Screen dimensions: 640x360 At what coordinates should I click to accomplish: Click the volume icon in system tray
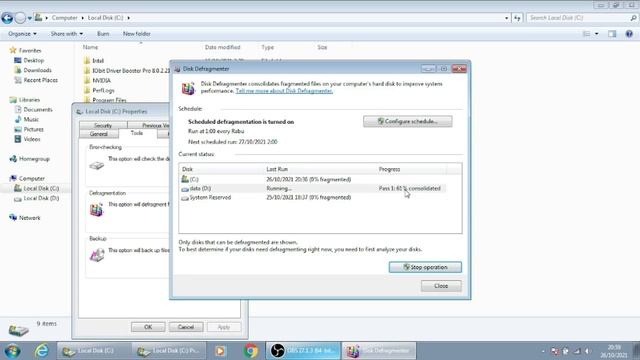587,351
